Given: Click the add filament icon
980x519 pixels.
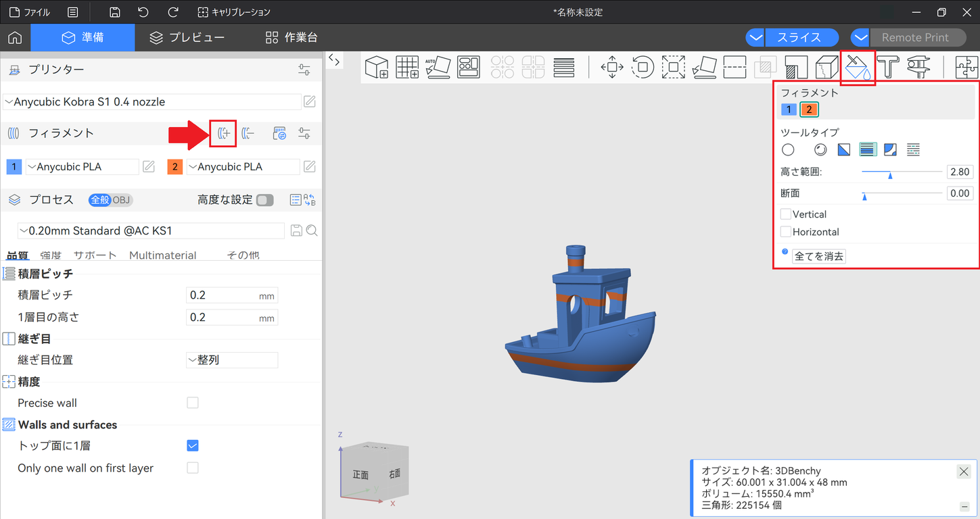Looking at the screenshot, I should (x=224, y=133).
